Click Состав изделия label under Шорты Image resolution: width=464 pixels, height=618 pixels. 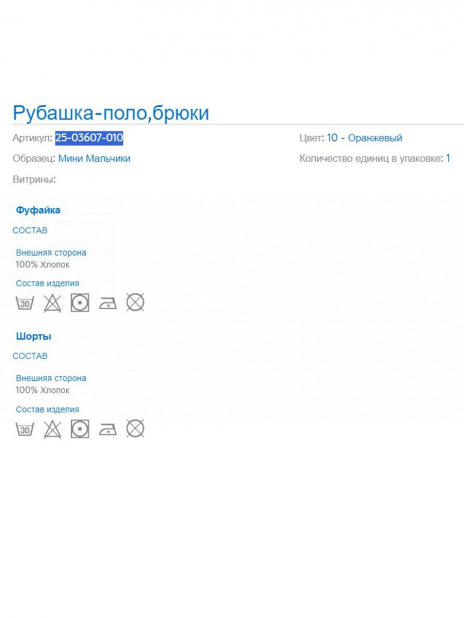point(47,410)
